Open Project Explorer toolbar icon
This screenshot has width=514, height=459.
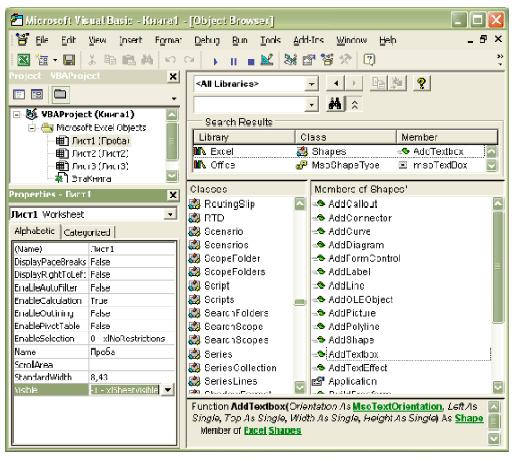(290, 60)
